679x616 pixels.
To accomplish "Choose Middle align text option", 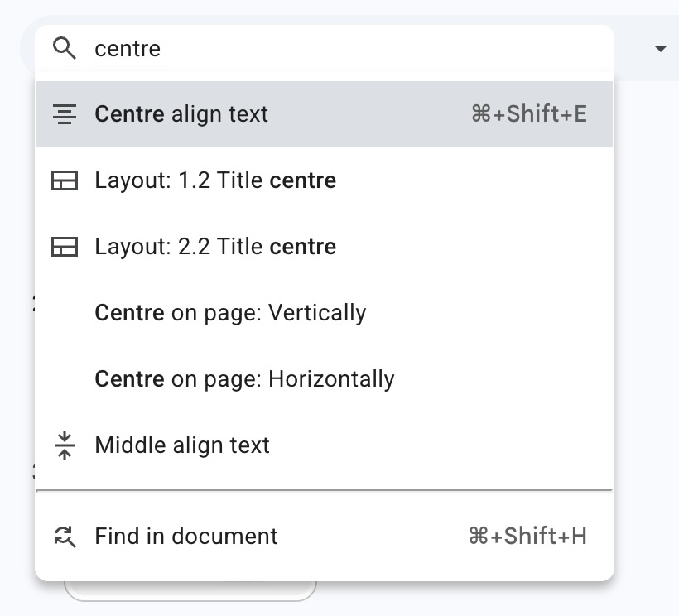I will (182, 445).
